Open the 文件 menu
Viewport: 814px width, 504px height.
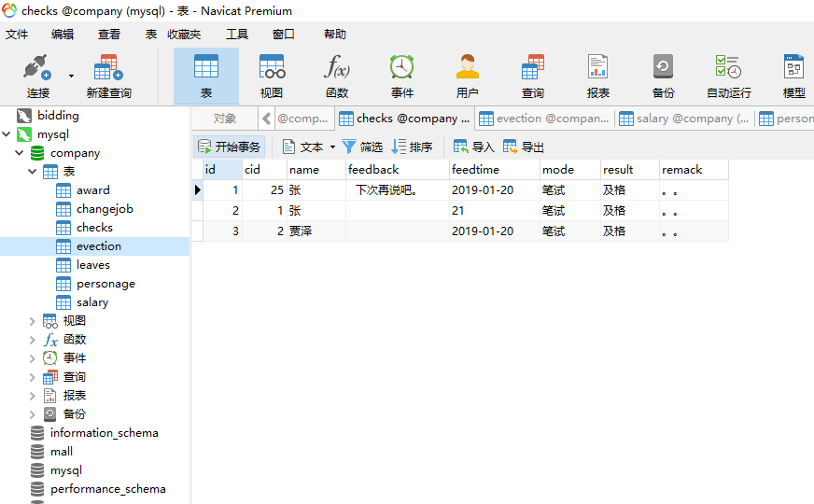click(17, 35)
